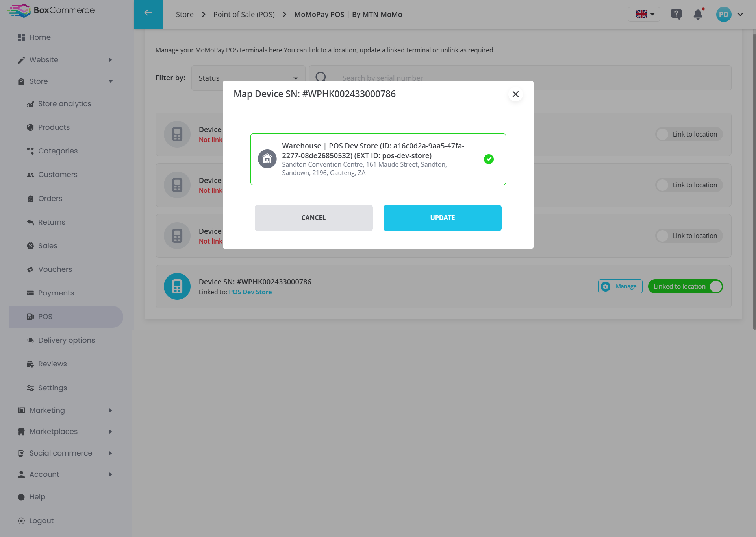Click the PD user avatar
The image size is (756, 537).
[x=724, y=14]
